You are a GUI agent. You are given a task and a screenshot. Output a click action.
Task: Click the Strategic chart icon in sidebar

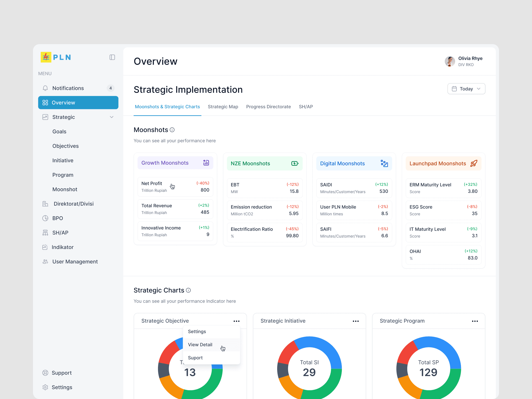point(45,117)
